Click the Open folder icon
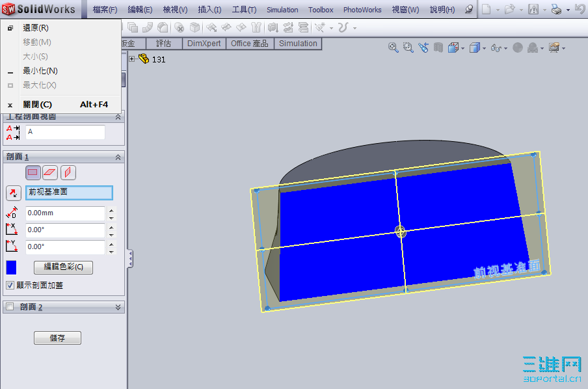 point(510,9)
